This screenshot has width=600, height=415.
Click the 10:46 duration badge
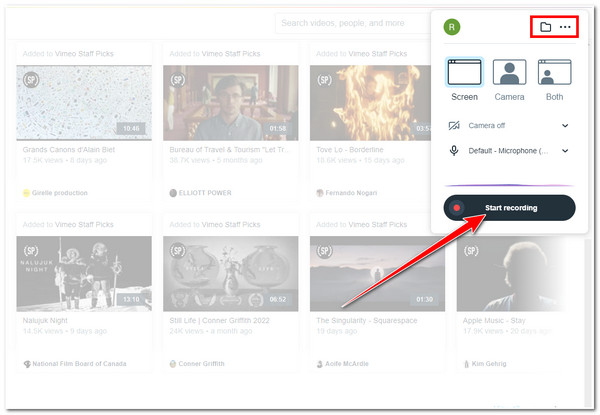[131, 128]
